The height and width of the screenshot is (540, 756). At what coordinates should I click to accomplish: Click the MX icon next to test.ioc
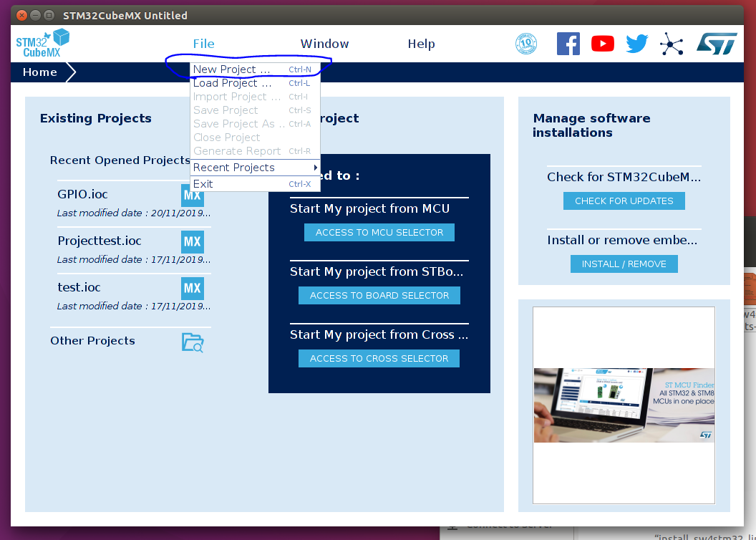(193, 289)
